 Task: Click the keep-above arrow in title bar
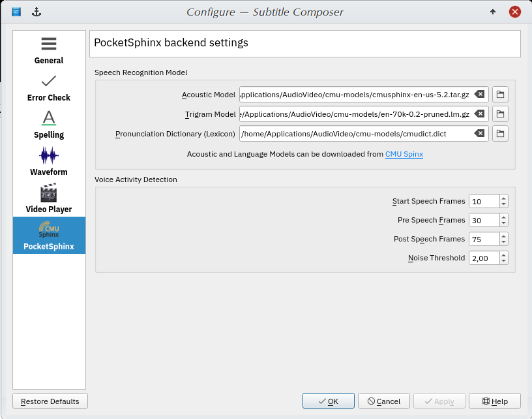tap(493, 12)
